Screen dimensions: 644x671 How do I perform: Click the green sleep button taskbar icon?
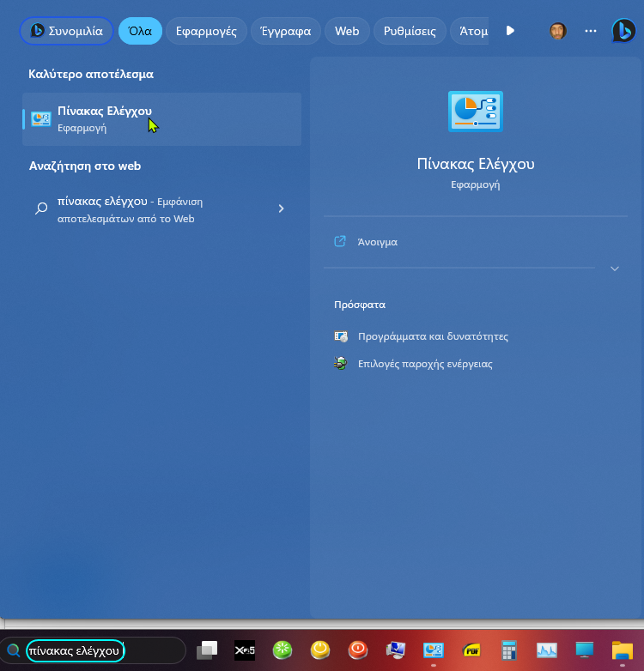pos(283,650)
